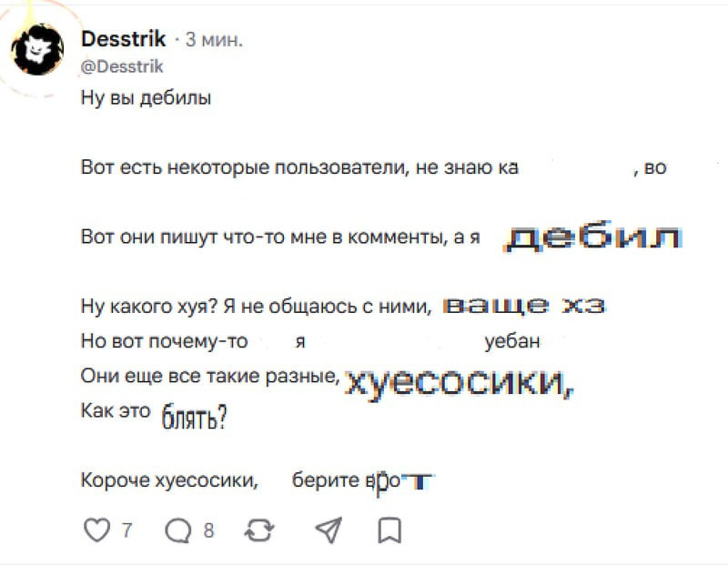Viewport: 728px width, 565px height.
Task: Click the word берите in the last line
Action: coord(326,480)
